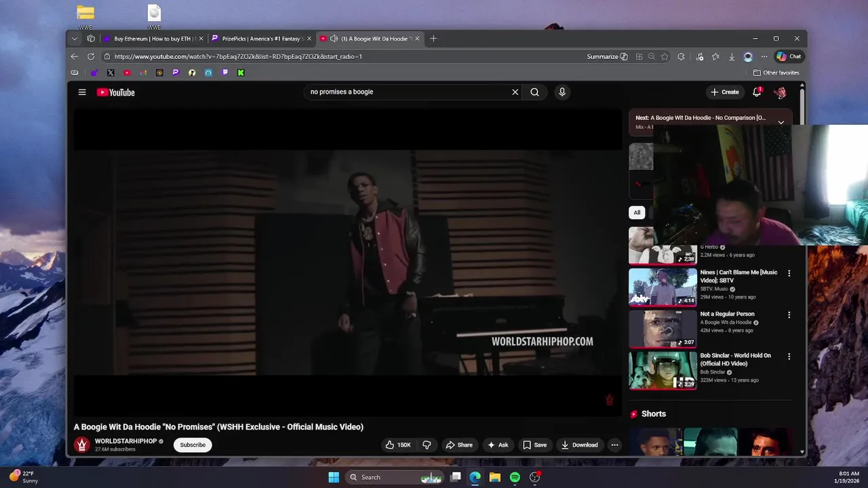Screen dimensions: 868x488
Task: Open File Explorer from taskbar
Action: pyautogui.click(x=495, y=477)
